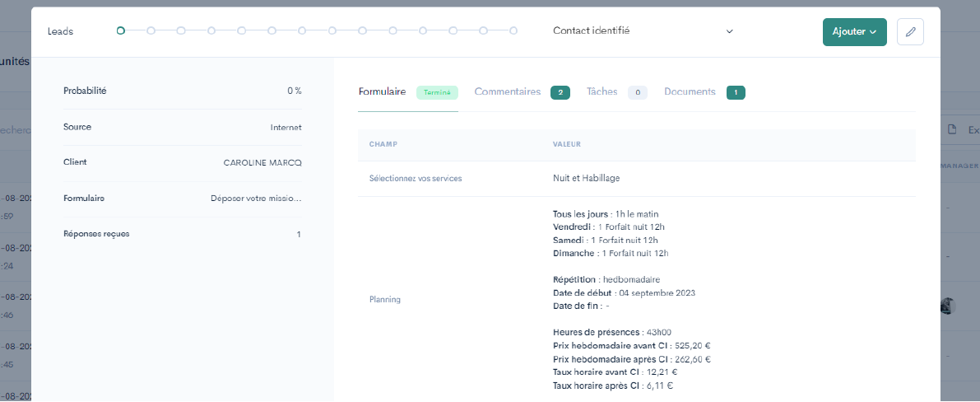Click the Nuit et Habillage value
The image size is (980, 402).
(586, 179)
